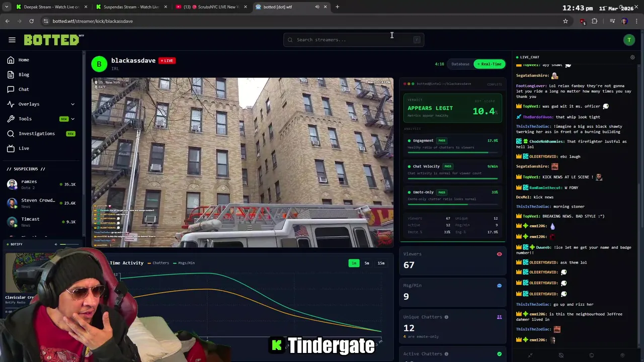Click the Unique Chatters info icon

pos(446,317)
